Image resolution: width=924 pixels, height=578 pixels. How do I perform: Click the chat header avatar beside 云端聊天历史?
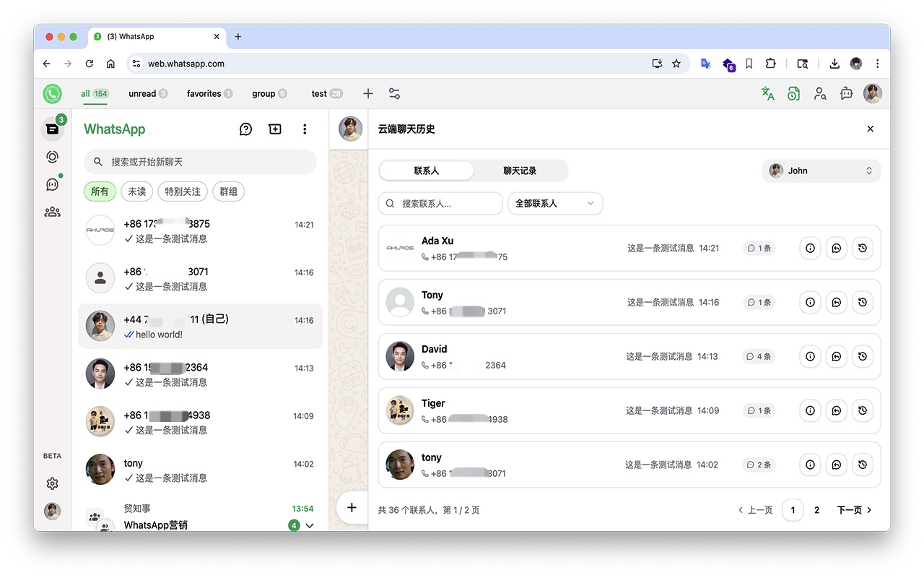350,129
